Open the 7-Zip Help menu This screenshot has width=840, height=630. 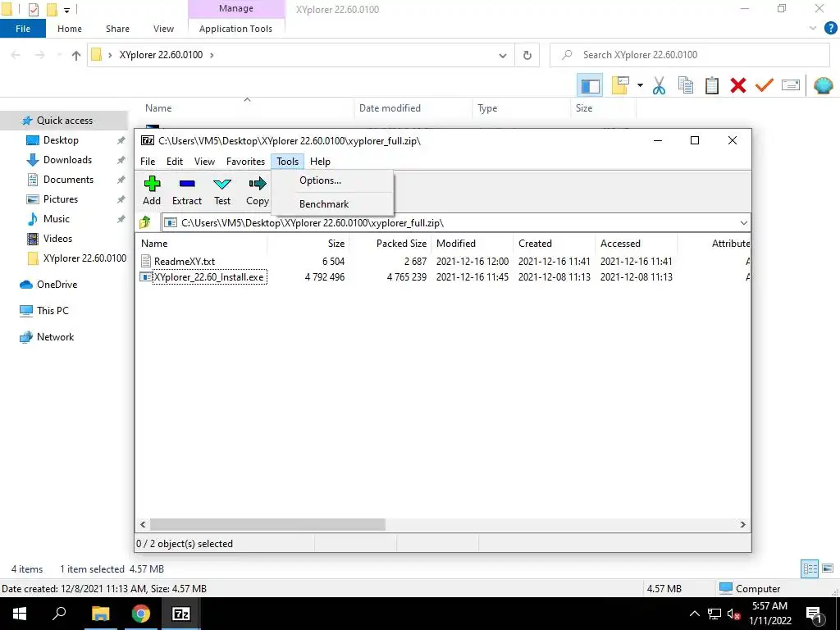tap(321, 162)
